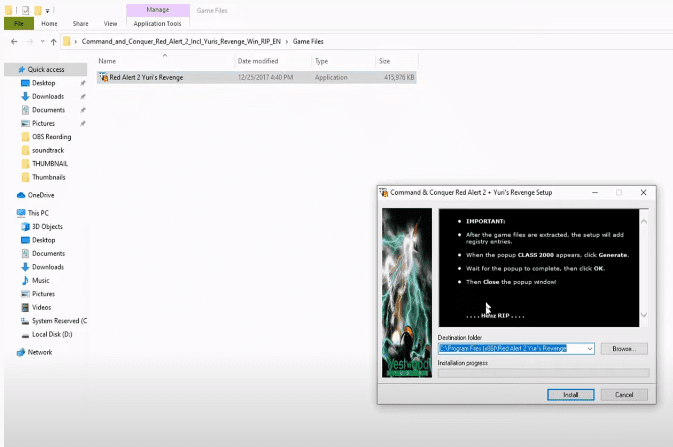The width and height of the screenshot is (673, 447).
Task: Open Downloads under Quick access
Action: [48, 96]
